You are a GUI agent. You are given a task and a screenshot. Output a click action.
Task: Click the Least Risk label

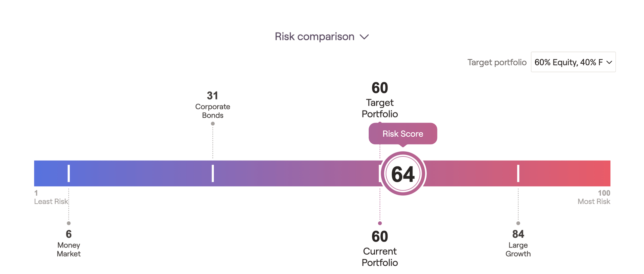[x=51, y=202]
